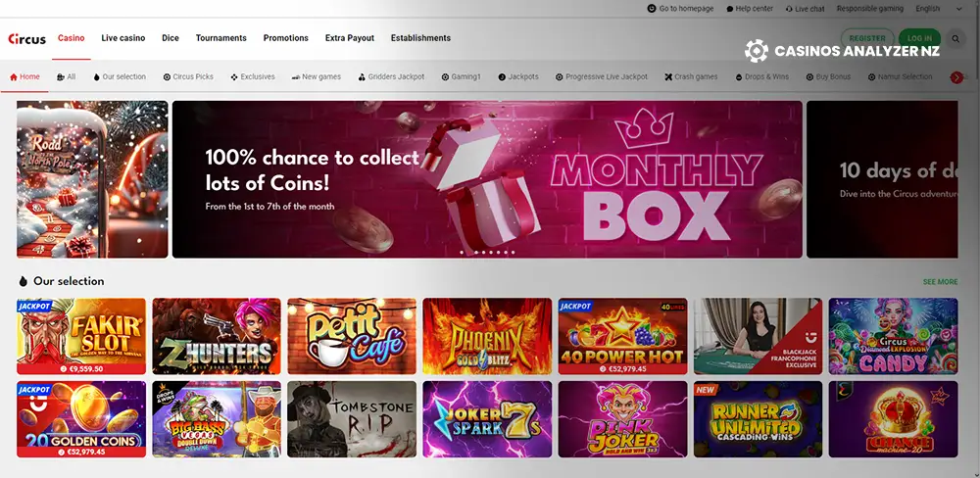This screenshot has height=478, width=980.
Task: Launch the 40 Power Hot game
Action: pyautogui.click(x=622, y=336)
